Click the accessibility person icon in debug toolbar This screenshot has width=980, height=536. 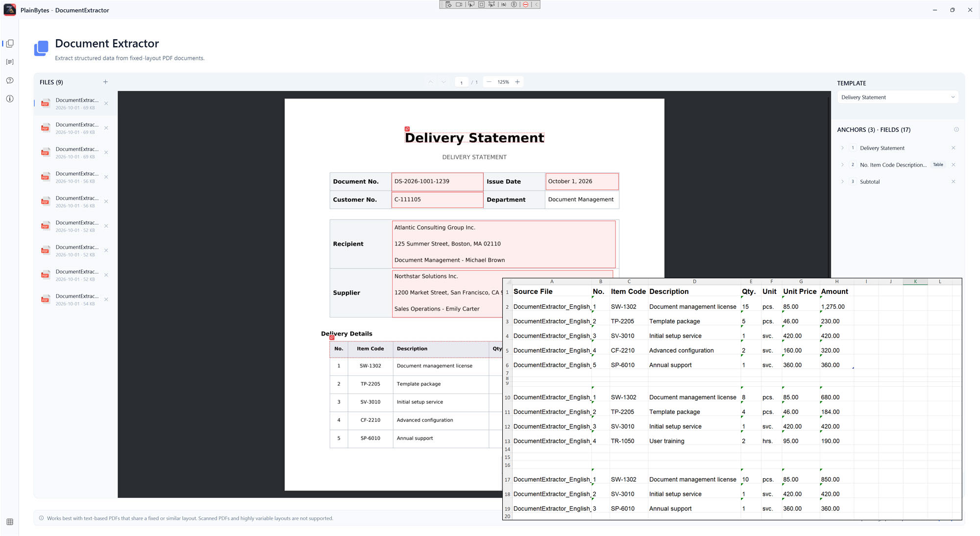[x=514, y=4]
